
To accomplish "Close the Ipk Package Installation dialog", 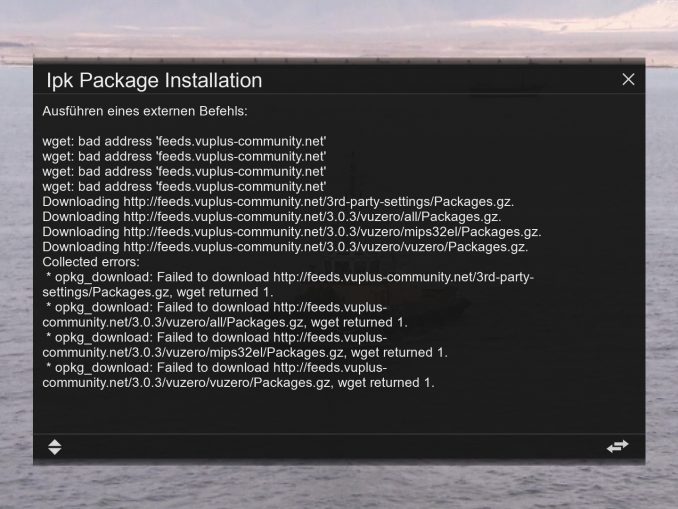I will (x=628, y=80).
